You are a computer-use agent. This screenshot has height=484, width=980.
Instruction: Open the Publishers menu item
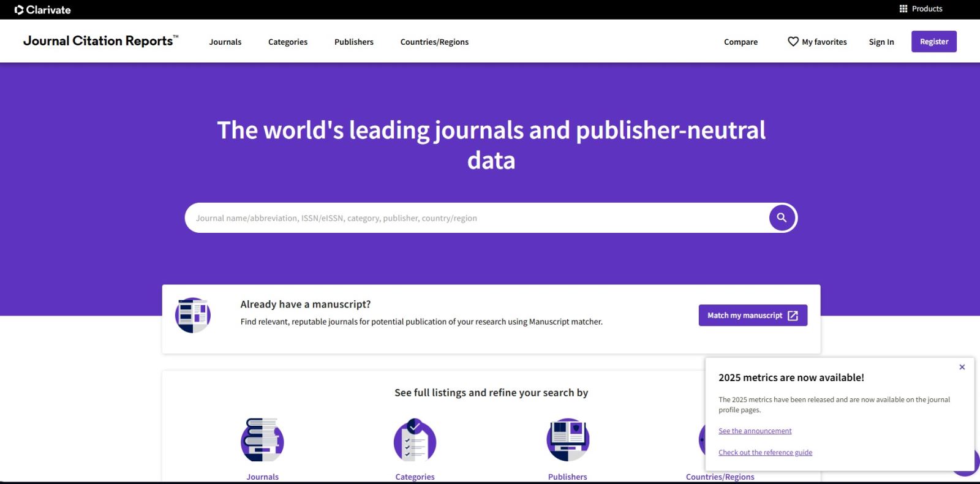[x=354, y=42]
